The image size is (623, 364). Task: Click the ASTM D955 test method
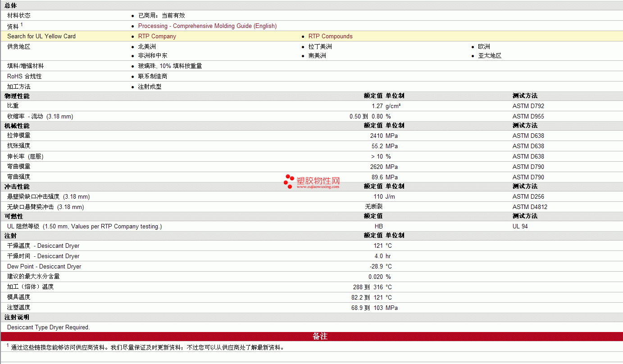coord(528,117)
